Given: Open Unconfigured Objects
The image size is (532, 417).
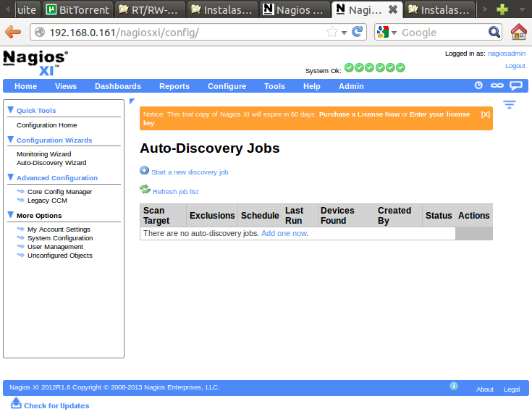Looking at the screenshot, I should point(59,256).
